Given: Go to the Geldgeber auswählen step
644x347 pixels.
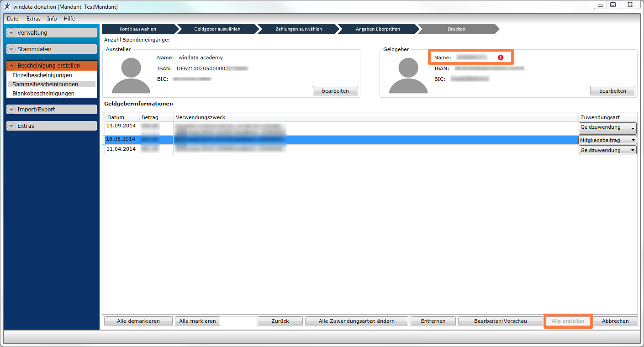Looking at the screenshot, I should coord(217,29).
